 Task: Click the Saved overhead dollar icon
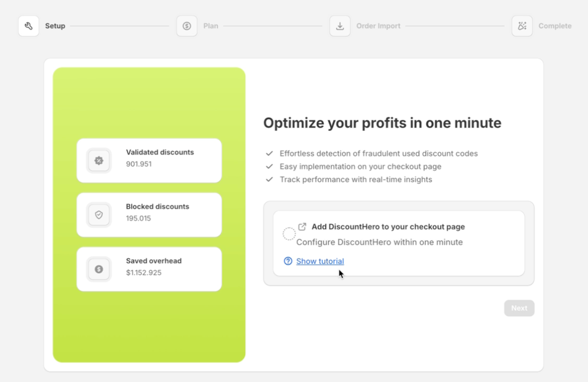pyautogui.click(x=99, y=269)
